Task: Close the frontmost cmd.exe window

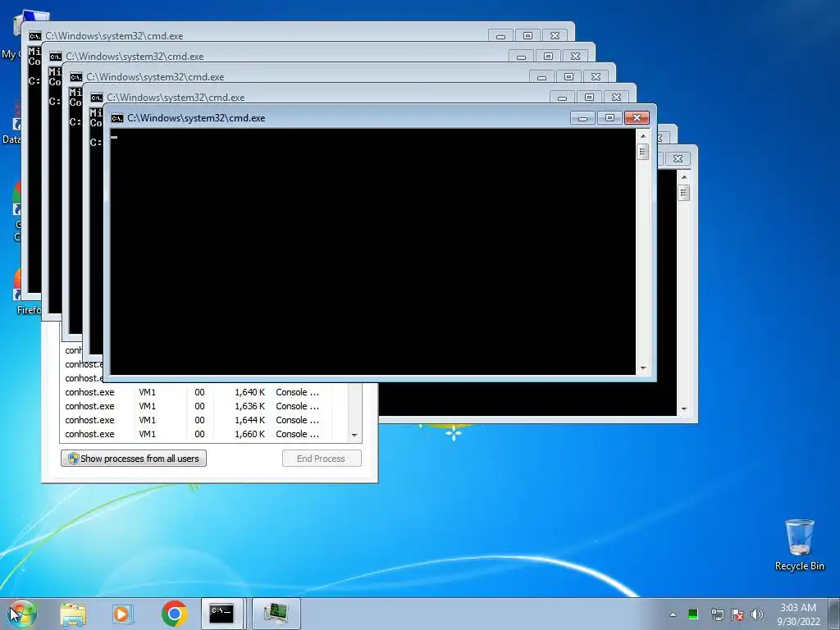Action: pyautogui.click(x=637, y=118)
